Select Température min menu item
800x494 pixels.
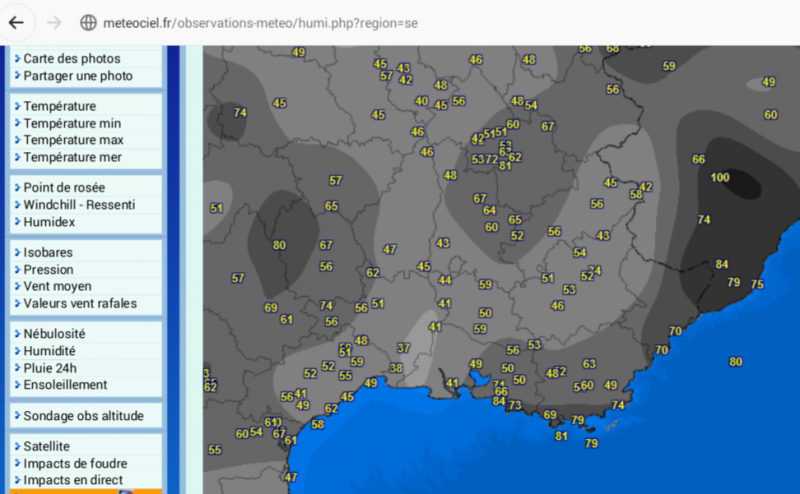pyautogui.click(x=72, y=123)
